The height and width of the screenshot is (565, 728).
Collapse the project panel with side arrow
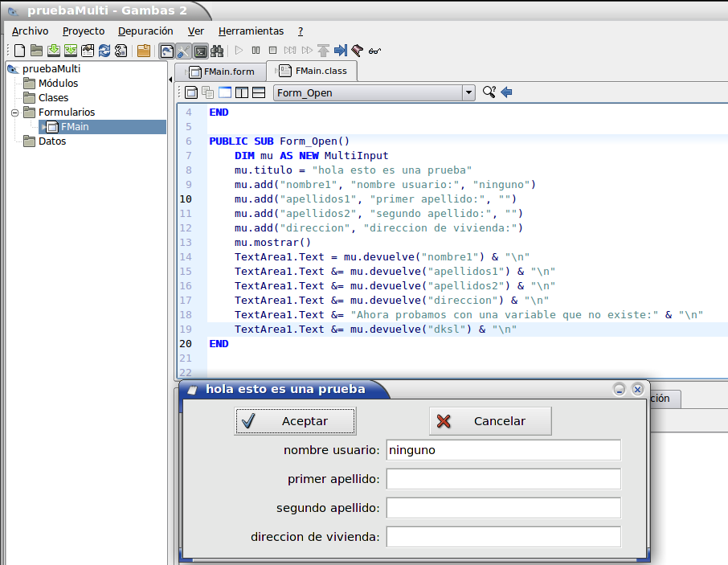[x=170, y=80]
